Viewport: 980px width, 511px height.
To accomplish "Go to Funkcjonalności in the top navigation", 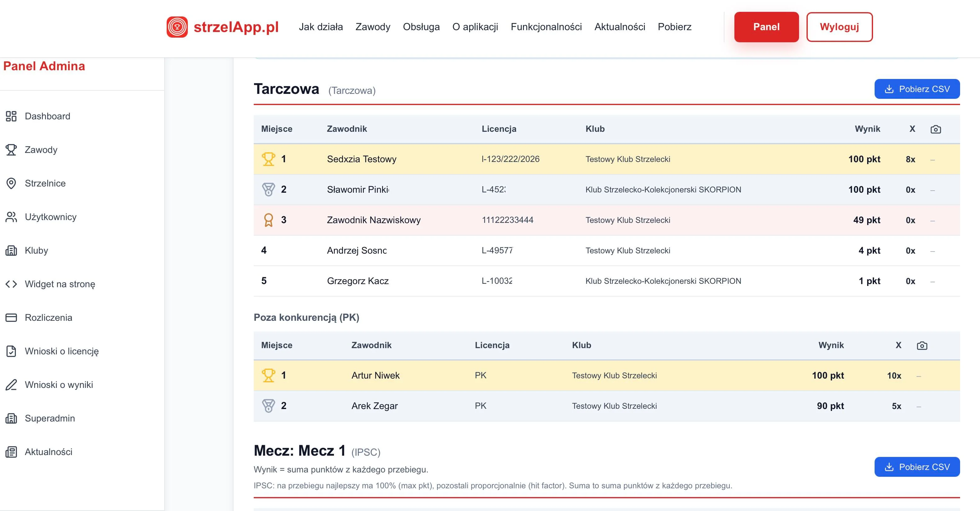I will click(546, 27).
